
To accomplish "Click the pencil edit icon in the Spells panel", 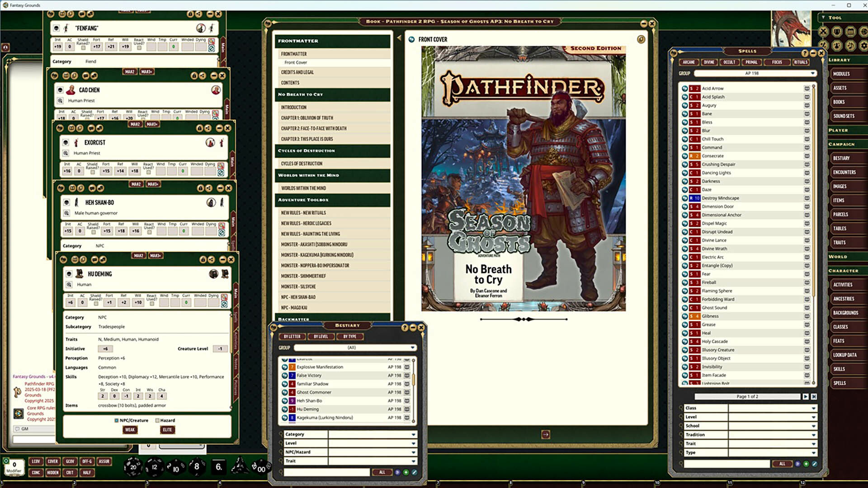I will coord(814,464).
